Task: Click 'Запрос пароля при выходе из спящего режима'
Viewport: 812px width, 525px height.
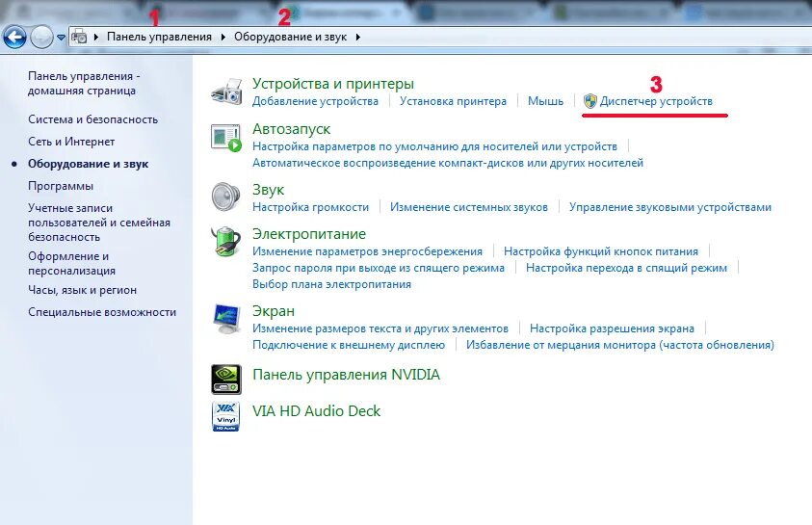Action: pyautogui.click(x=378, y=268)
